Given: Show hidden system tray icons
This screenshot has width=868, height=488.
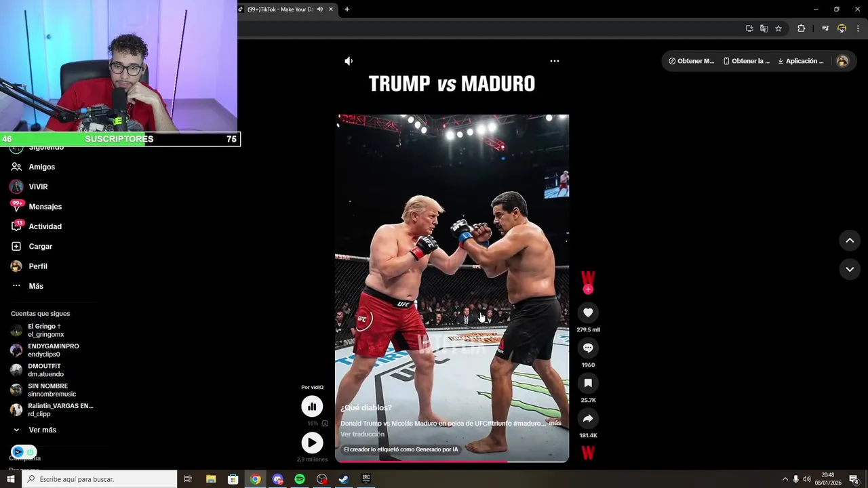Looking at the screenshot, I should click(x=785, y=479).
